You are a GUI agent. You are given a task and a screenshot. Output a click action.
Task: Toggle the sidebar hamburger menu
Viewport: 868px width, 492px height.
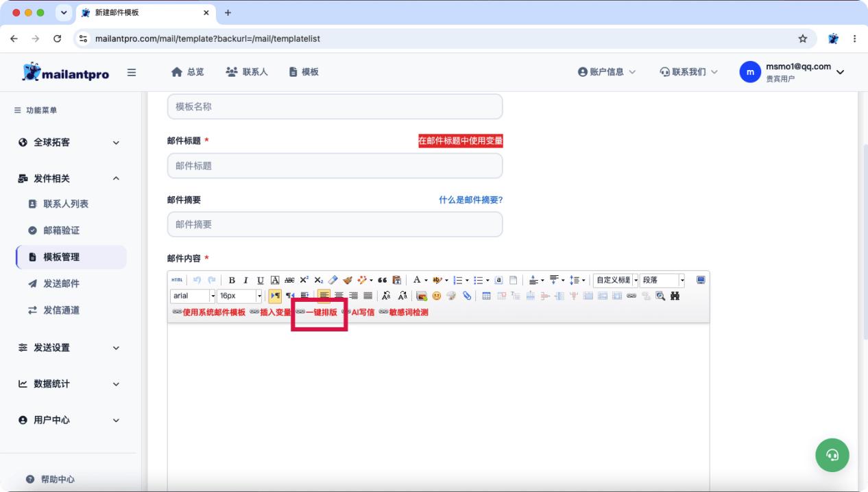pyautogui.click(x=132, y=72)
